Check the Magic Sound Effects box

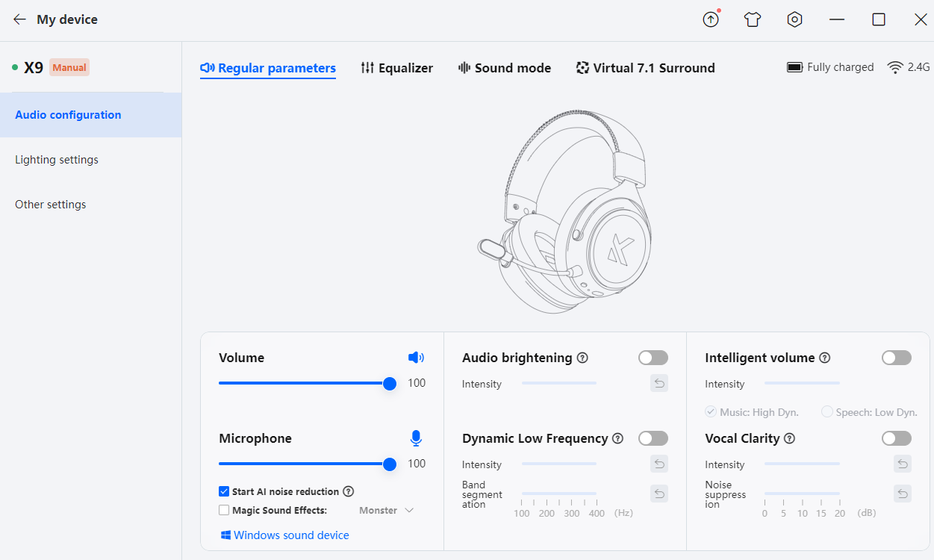pos(224,511)
